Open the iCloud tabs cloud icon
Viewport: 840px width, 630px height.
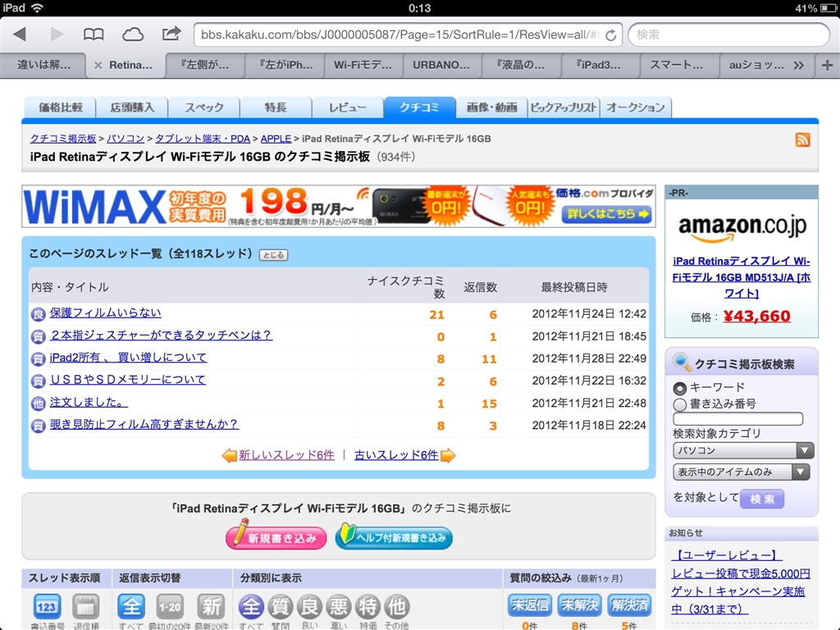[x=132, y=34]
